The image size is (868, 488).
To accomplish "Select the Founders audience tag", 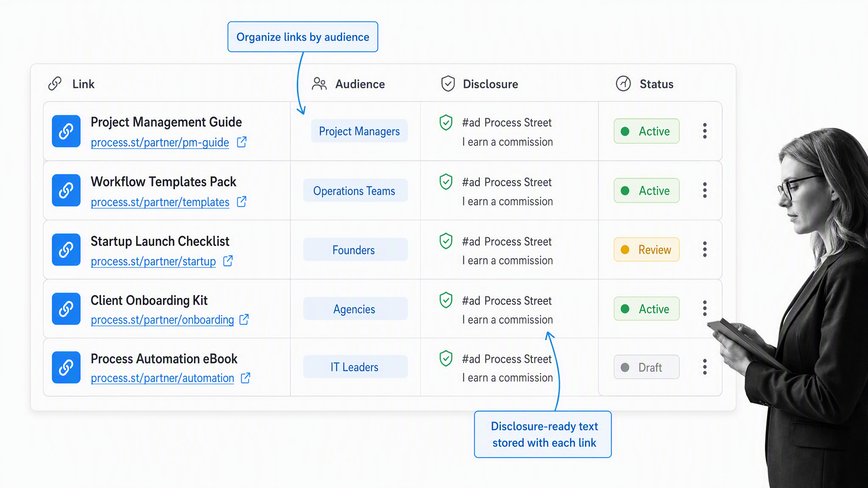I will [355, 250].
